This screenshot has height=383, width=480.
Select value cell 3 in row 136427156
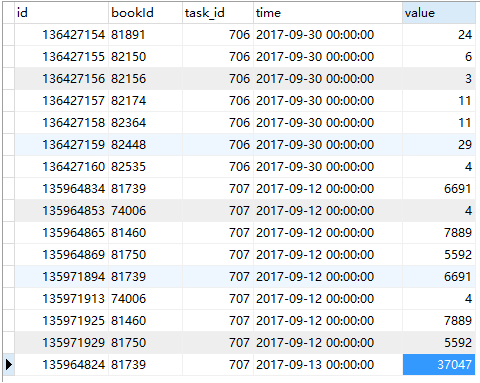click(x=439, y=79)
